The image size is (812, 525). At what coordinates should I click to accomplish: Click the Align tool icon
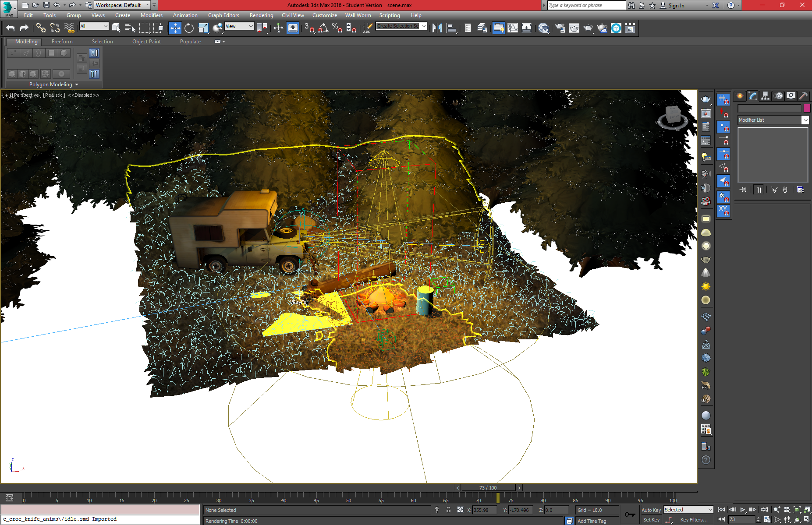451,28
